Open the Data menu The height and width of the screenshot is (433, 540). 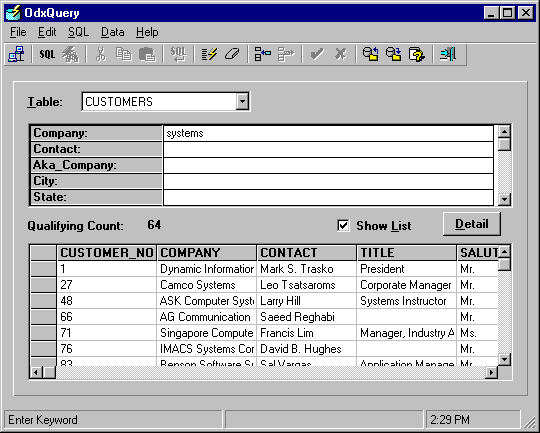(x=113, y=32)
